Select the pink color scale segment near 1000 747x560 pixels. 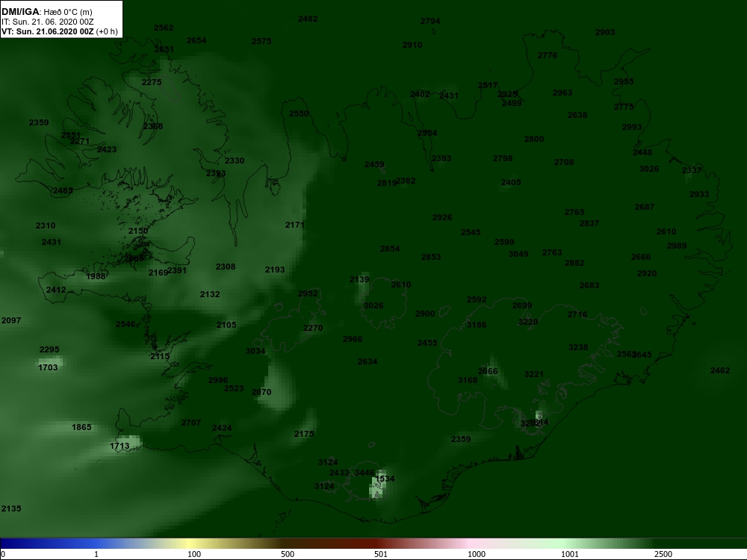[469, 544]
